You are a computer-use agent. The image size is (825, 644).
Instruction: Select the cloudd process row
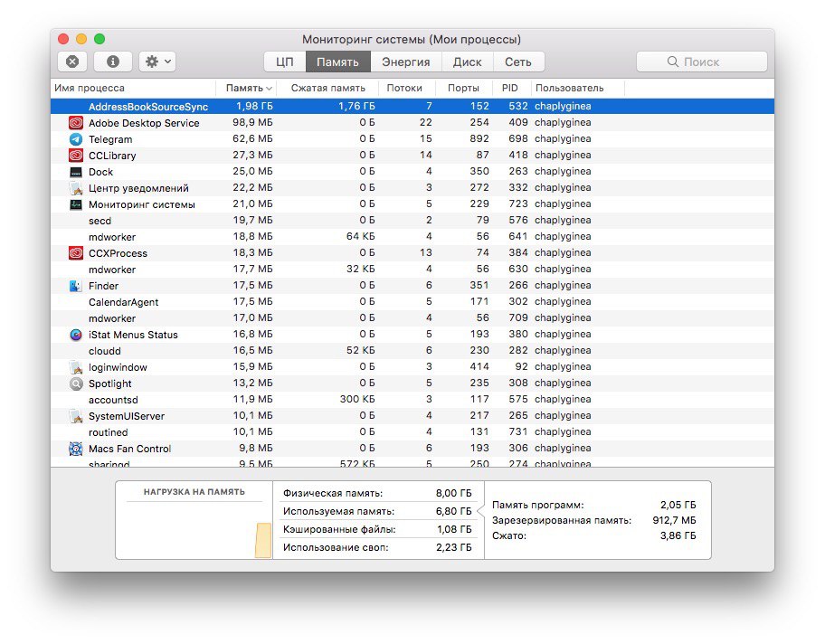412,351
